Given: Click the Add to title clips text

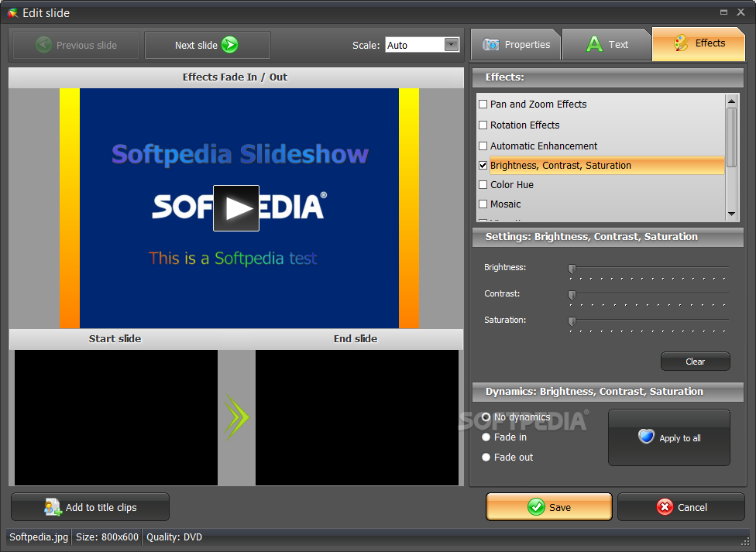Looking at the screenshot, I should [x=101, y=508].
